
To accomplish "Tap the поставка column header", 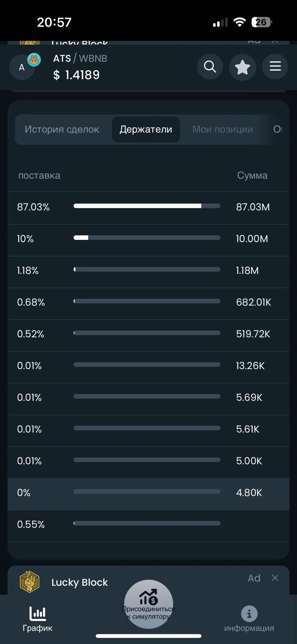I will [x=39, y=175].
